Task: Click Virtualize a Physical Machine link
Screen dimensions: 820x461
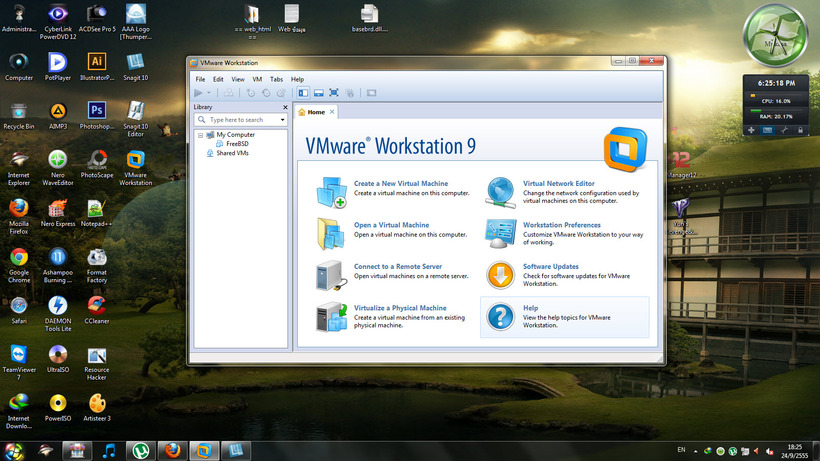Action: pyautogui.click(x=401, y=308)
